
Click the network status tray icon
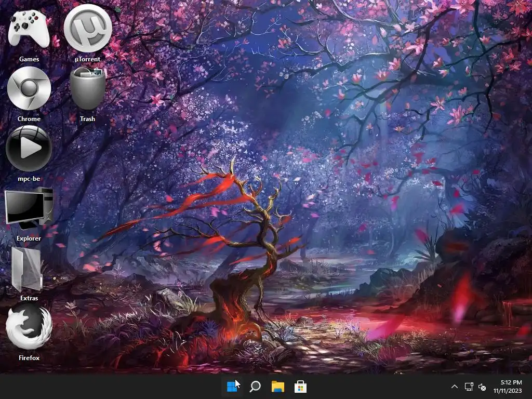(x=469, y=387)
